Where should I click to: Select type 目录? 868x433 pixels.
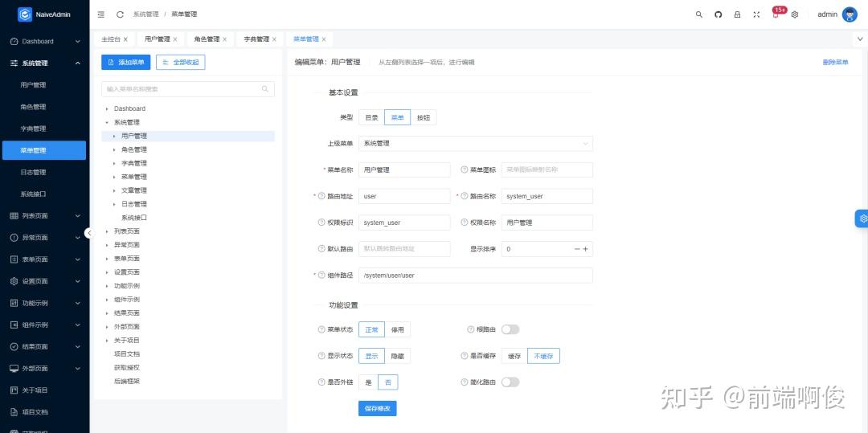(371, 117)
